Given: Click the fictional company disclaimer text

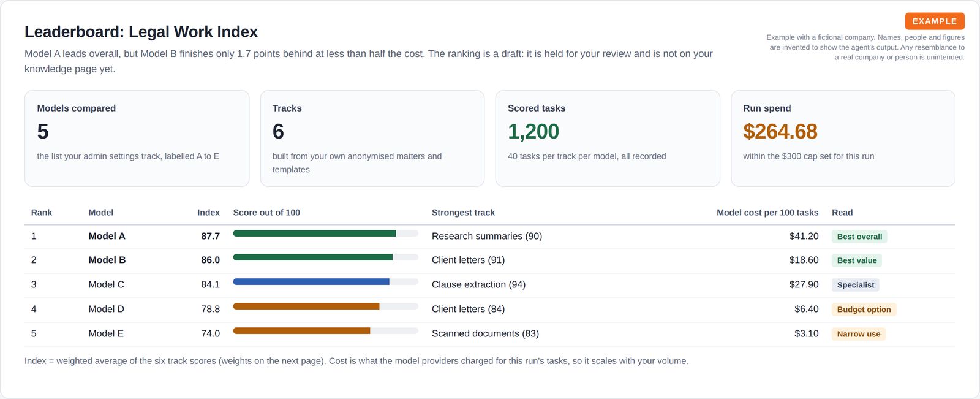Looking at the screenshot, I should [865, 47].
